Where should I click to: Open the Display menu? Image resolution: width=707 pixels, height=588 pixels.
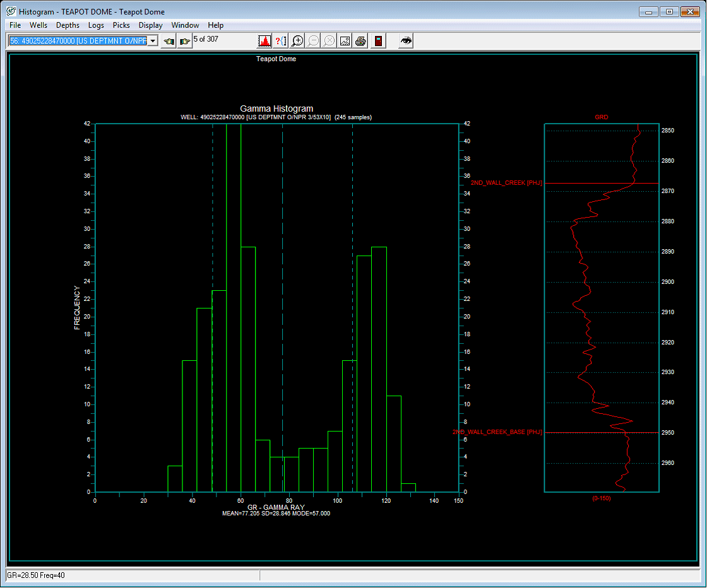tap(150, 25)
